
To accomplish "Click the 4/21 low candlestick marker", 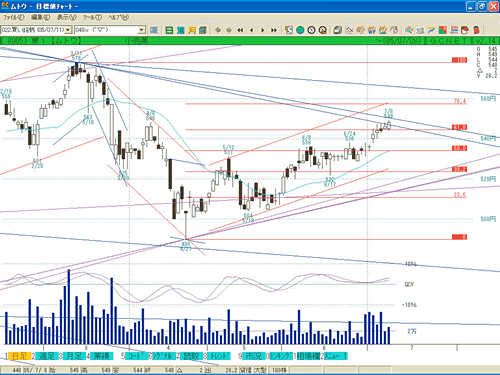I will 186,246.
